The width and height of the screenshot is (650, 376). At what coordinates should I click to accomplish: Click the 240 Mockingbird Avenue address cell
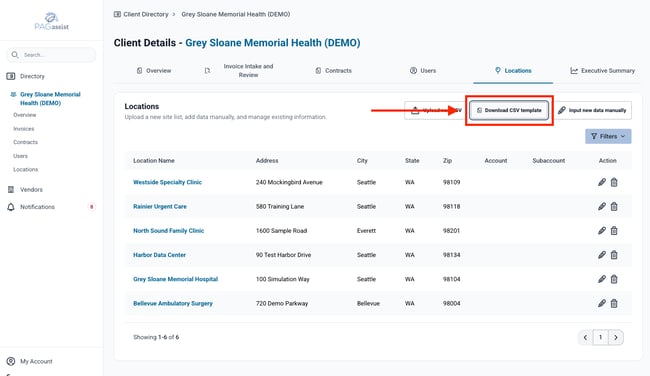289,182
